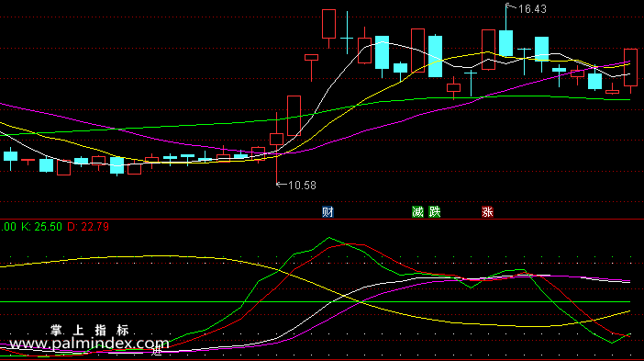This screenshot has height=361, width=644.
Task: Select the cyan candle below the 16.43 label
Action: [506, 43]
